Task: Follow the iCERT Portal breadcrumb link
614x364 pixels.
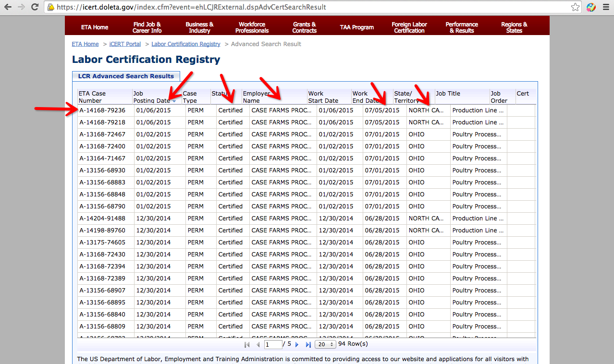Action: 125,44
